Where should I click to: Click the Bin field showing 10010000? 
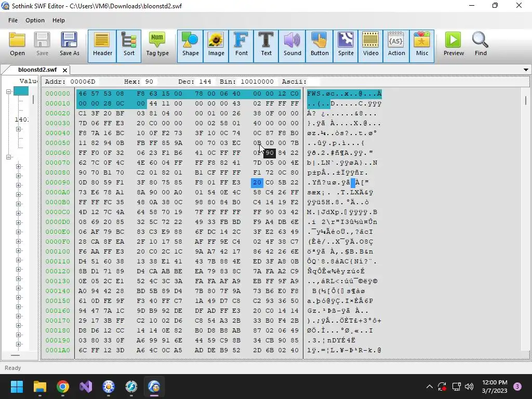coord(257,82)
